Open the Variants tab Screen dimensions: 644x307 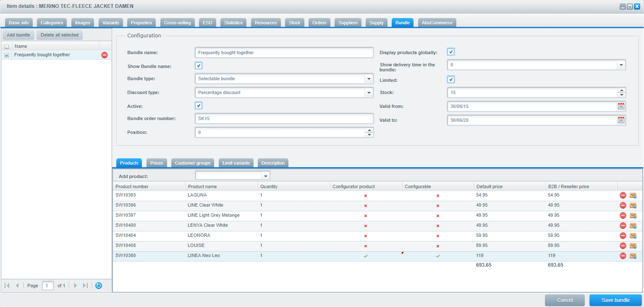pyautogui.click(x=111, y=23)
